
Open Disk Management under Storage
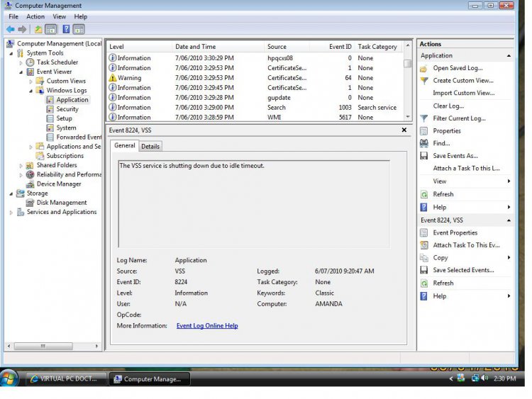coord(62,203)
